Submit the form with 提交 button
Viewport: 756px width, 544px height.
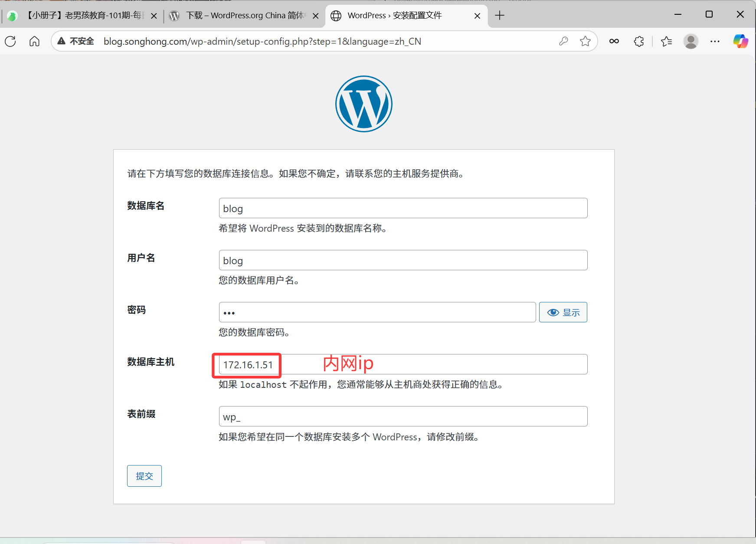[144, 476]
